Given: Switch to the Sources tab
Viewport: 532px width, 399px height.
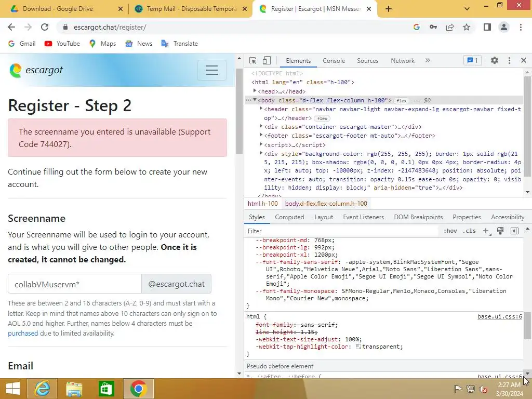Looking at the screenshot, I should pyautogui.click(x=367, y=60).
